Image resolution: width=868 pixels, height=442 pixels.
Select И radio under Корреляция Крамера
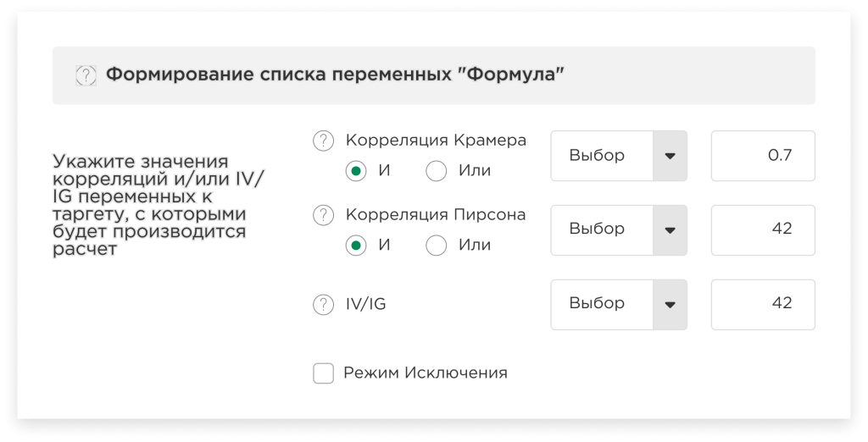point(356,171)
